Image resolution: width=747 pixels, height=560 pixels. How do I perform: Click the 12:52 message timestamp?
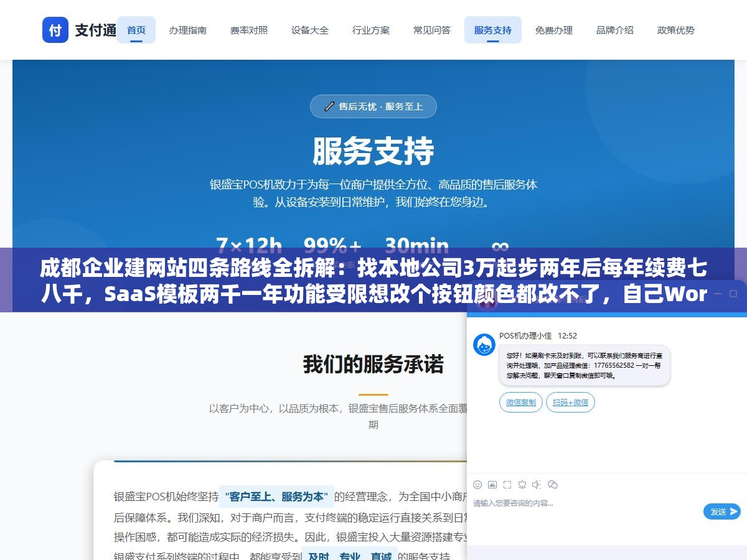pyautogui.click(x=567, y=335)
